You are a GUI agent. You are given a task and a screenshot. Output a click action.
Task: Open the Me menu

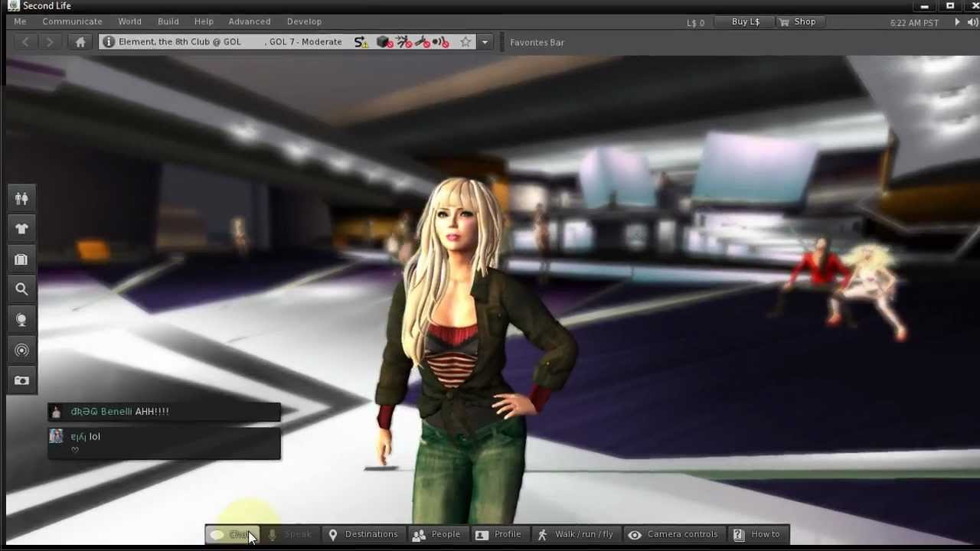(x=20, y=21)
